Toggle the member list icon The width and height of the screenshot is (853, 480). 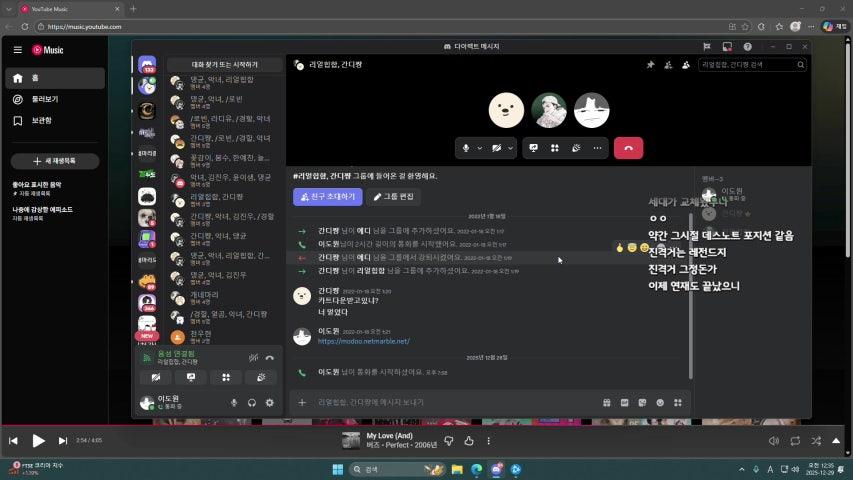coord(685,65)
